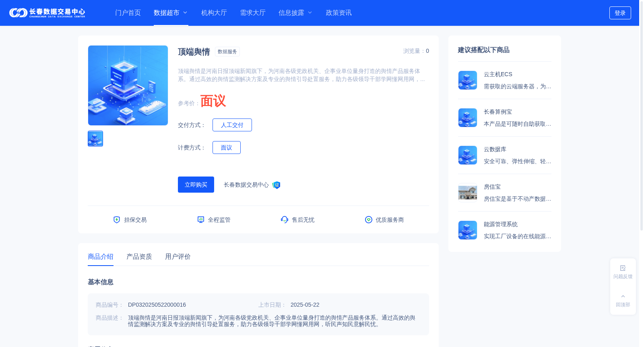Image resolution: width=644 pixels, height=347 pixels.
Task: Go to 机构大厅 page
Action: [214, 13]
